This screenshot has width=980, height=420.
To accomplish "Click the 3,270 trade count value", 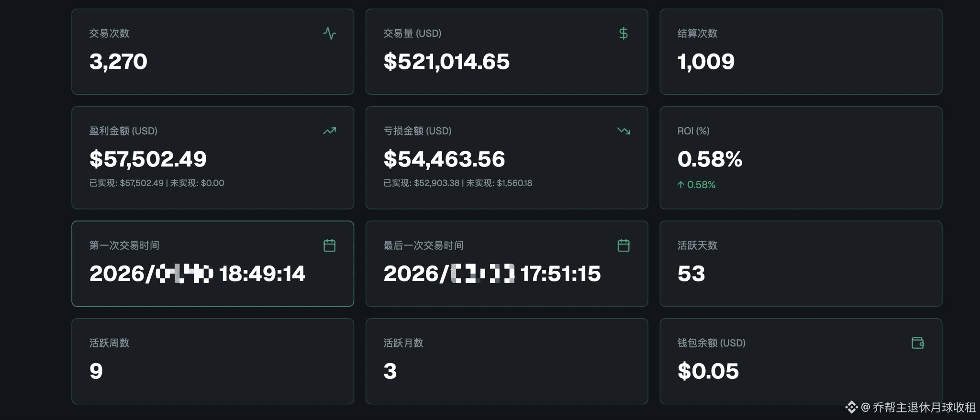I will pyautogui.click(x=118, y=62).
